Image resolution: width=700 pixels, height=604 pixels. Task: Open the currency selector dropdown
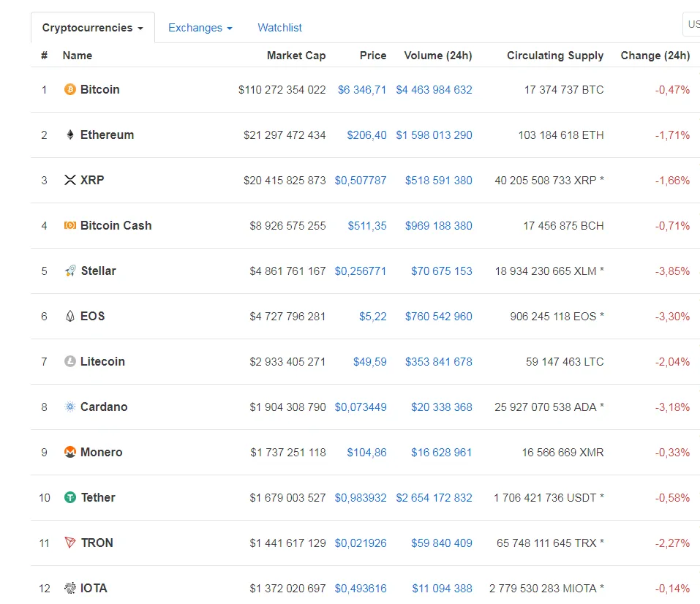tap(691, 24)
